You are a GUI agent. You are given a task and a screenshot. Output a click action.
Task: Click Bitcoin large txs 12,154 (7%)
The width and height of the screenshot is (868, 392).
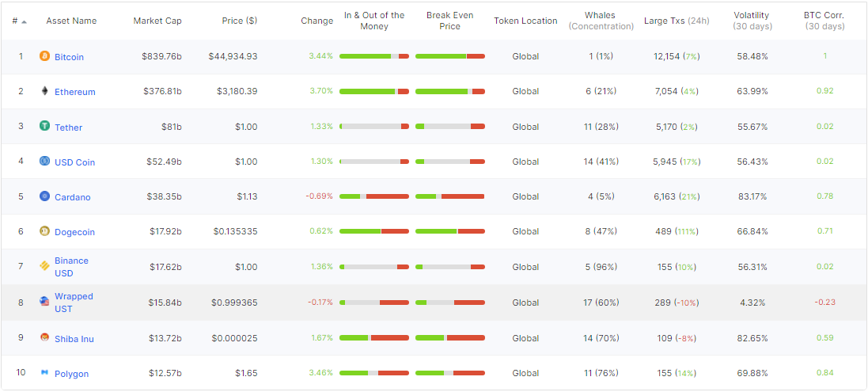click(x=677, y=56)
